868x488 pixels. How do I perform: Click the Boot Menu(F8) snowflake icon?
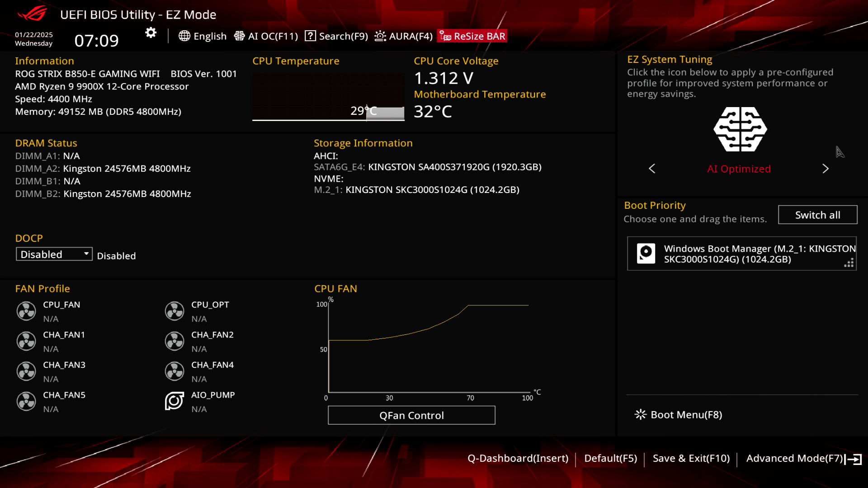coord(640,414)
